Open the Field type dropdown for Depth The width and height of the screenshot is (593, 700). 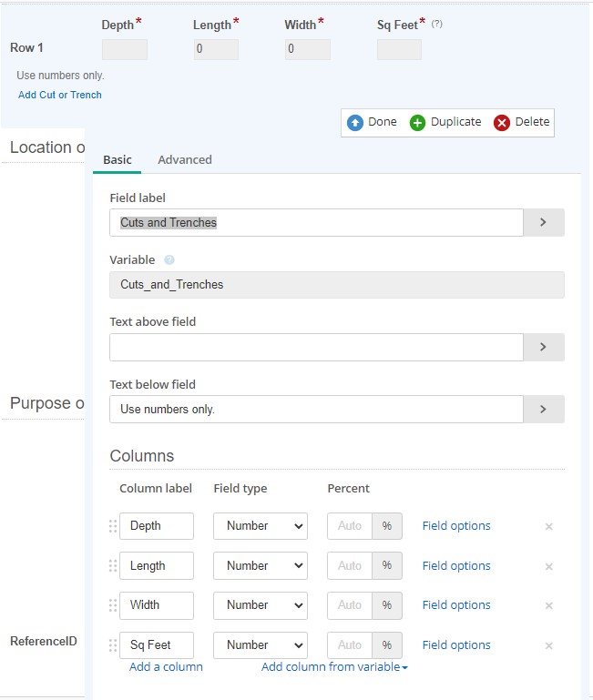pyautogui.click(x=260, y=526)
